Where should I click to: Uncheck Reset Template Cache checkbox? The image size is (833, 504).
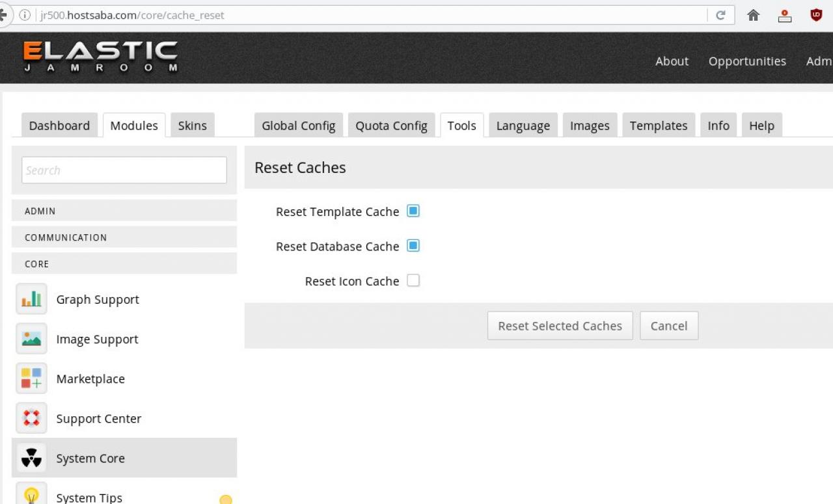413,211
